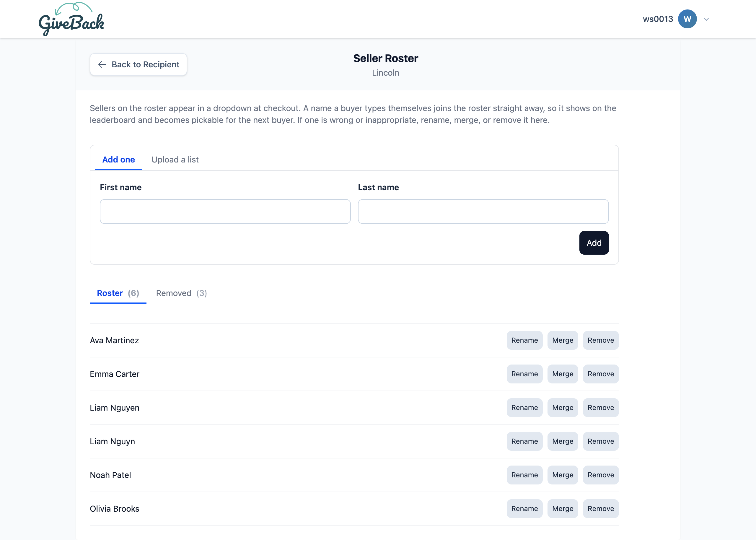Remove Liam Nguyen from roster
756x540 pixels.
coord(601,408)
